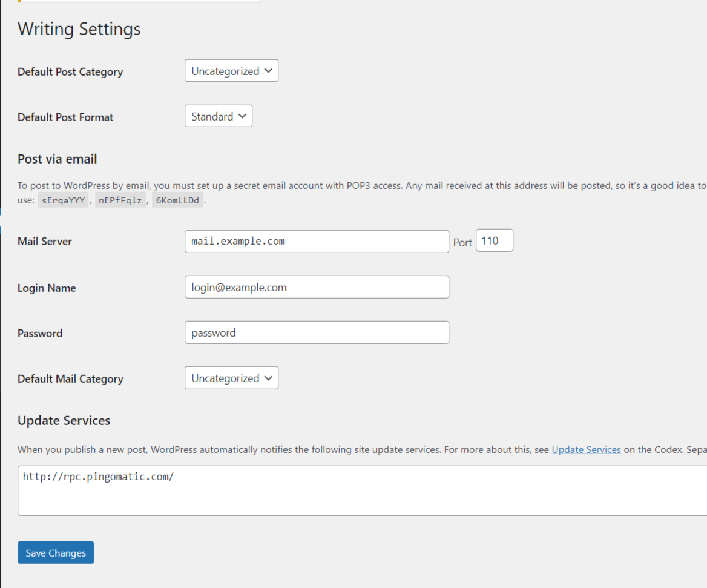Open the Default Post Format dropdown
This screenshot has width=707, height=588.
[x=219, y=116]
